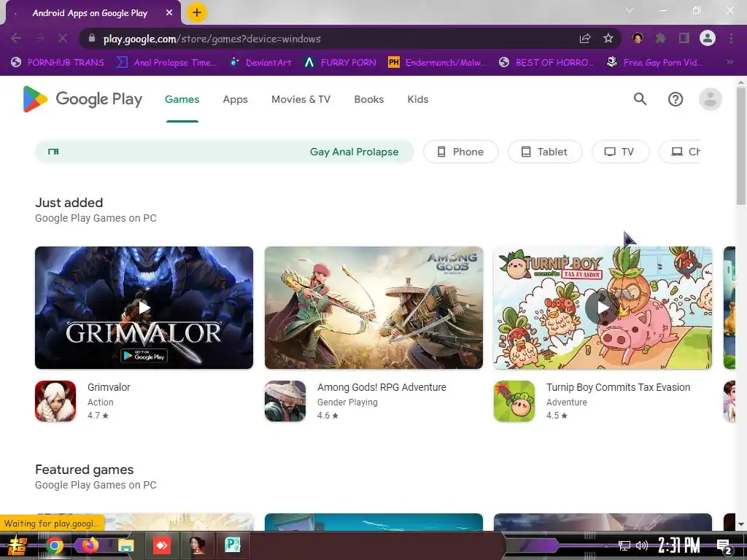The height and width of the screenshot is (560, 747).
Task: Select the Games tab
Action: click(x=182, y=99)
